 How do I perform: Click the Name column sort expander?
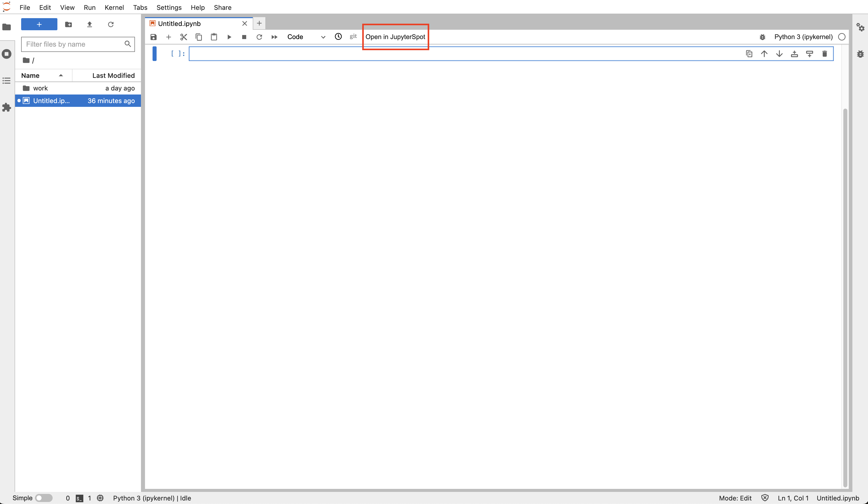tap(60, 75)
